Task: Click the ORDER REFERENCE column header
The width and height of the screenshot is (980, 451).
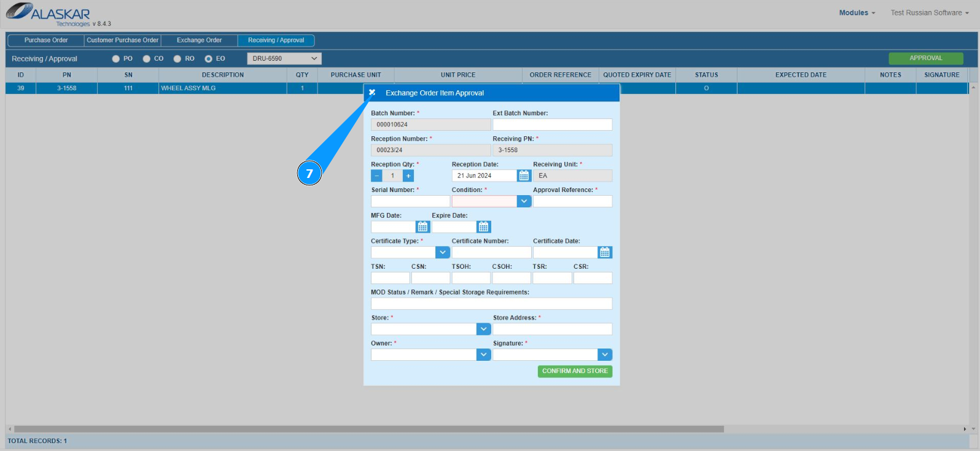Action: click(x=561, y=75)
